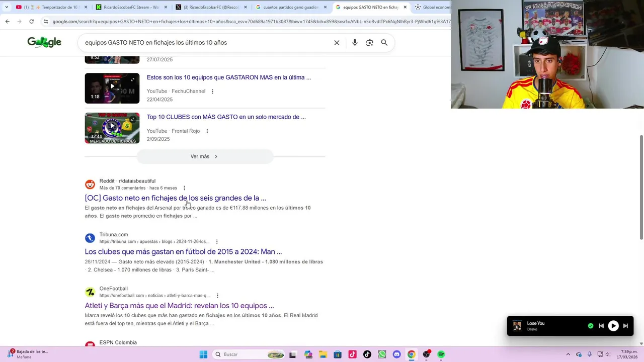Clear the Google search box text
Image resolution: width=644 pixels, height=362 pixels.
pyautogui.click(x=337, y=43)
